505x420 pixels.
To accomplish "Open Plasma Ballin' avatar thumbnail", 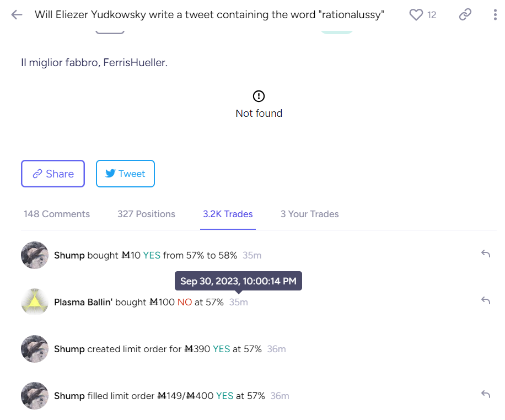I will [x=35, y=302].
